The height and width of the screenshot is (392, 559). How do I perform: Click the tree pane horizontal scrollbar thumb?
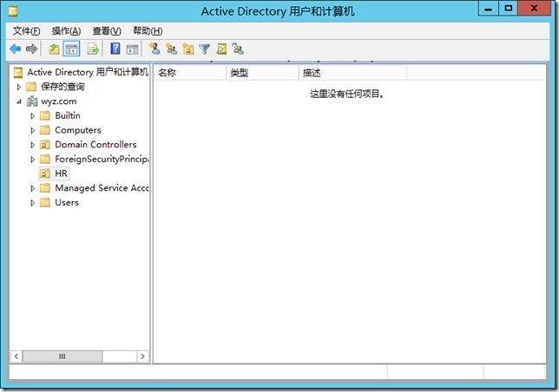tap(62, 356)
